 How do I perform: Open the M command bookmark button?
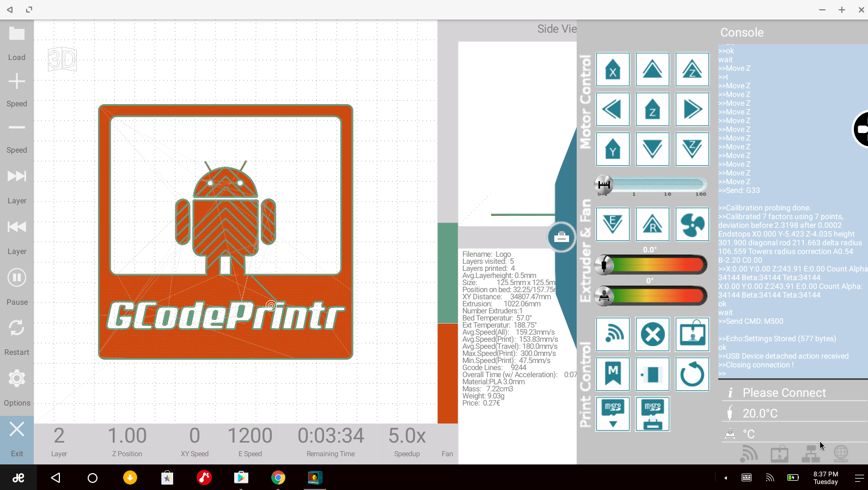(x=613, y=374)
